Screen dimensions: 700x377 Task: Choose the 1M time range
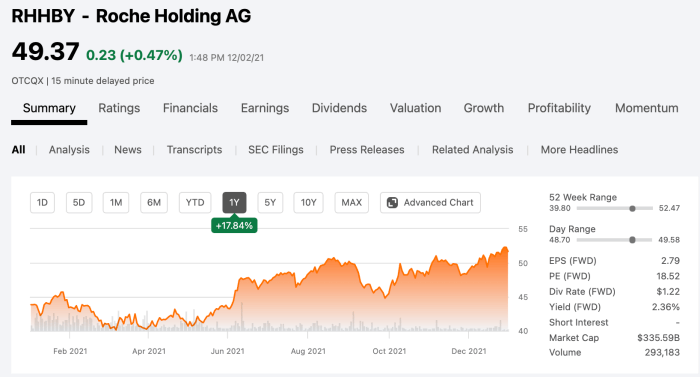click(x=116, y=203)
